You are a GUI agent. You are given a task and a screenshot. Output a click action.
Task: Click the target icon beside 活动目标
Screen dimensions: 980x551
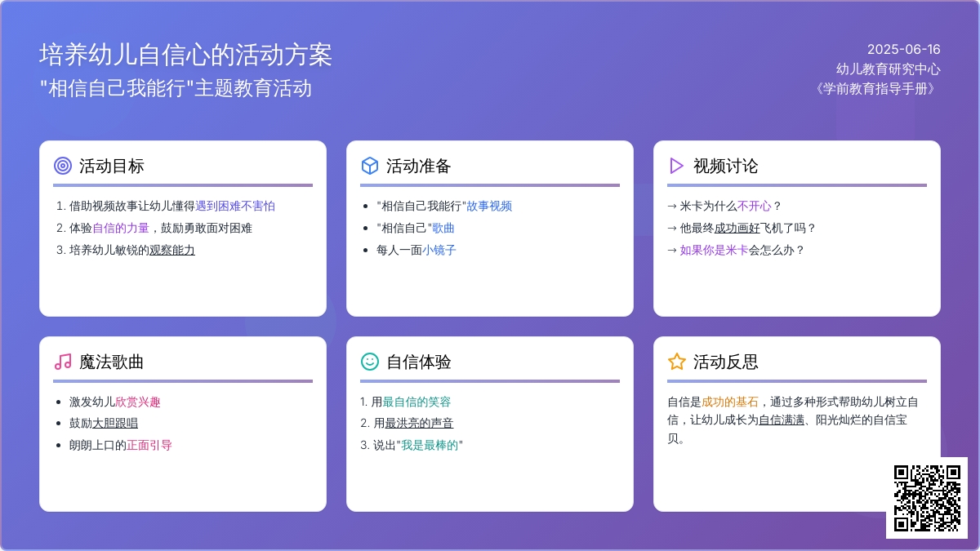tap(63, 166)
